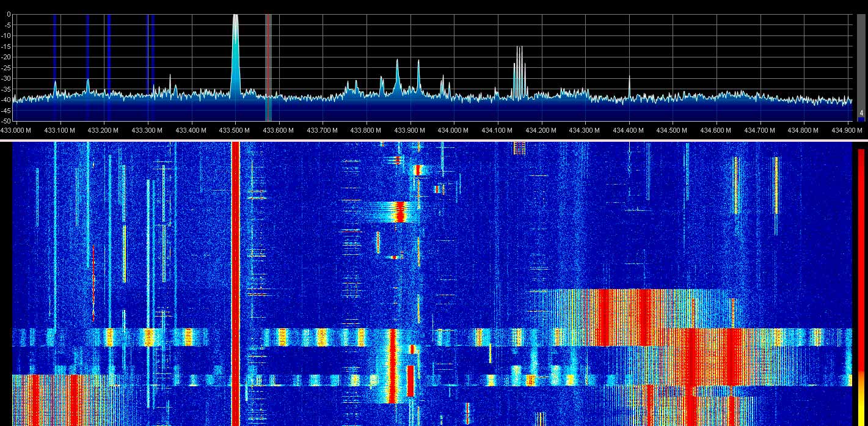The width and height of the screenshot is (868, 426).
Task: Click the blue zoom slider handle labeled 4
Action: (861, 114)
